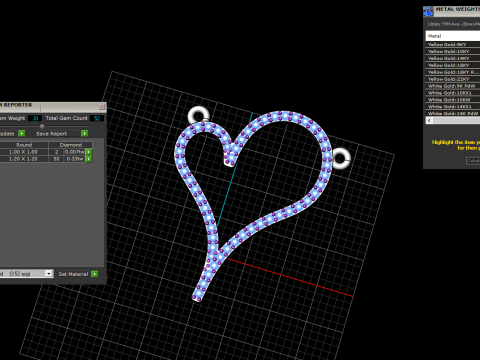Screen dimensions: 480x360
Task: Select the Diamond column header
Action: (71, 145)
